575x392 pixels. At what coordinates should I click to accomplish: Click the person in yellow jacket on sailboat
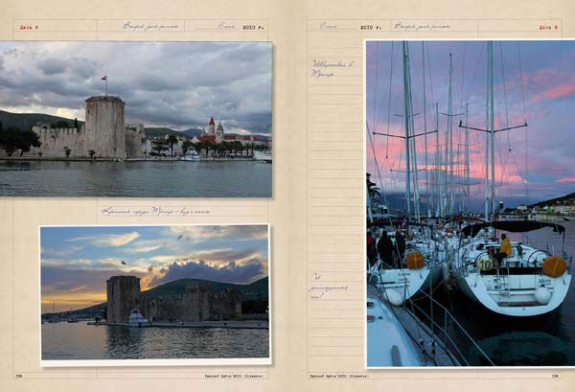[504, 246]
